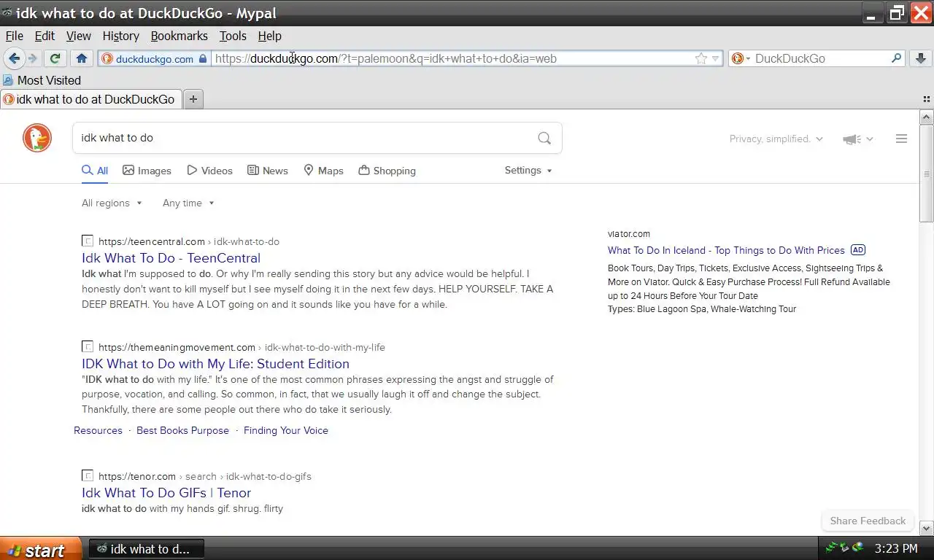
Task: Follow the Resources sublink
Action: [x=98, y=430]
